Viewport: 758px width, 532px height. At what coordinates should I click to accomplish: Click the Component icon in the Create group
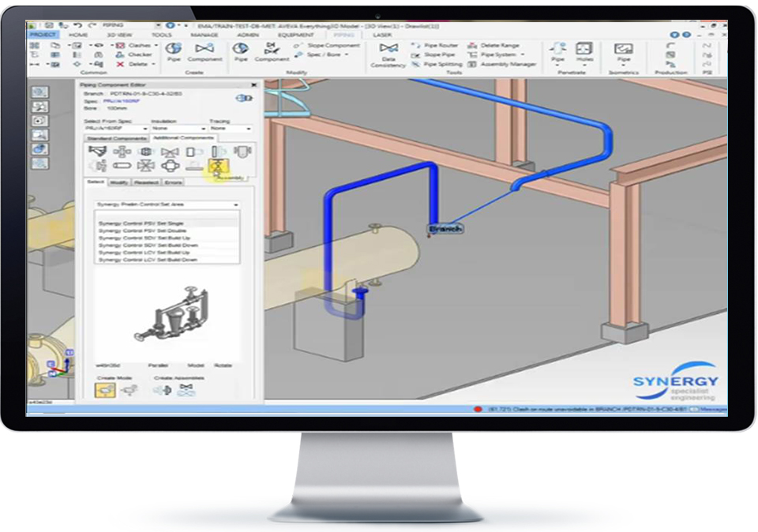point(205,51)
